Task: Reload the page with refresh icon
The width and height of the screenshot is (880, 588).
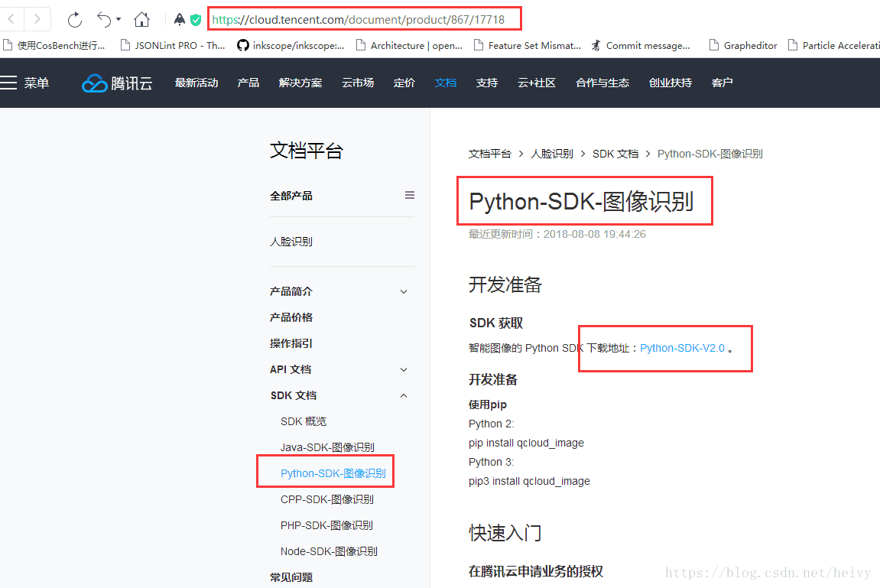Action: (75, 20)
